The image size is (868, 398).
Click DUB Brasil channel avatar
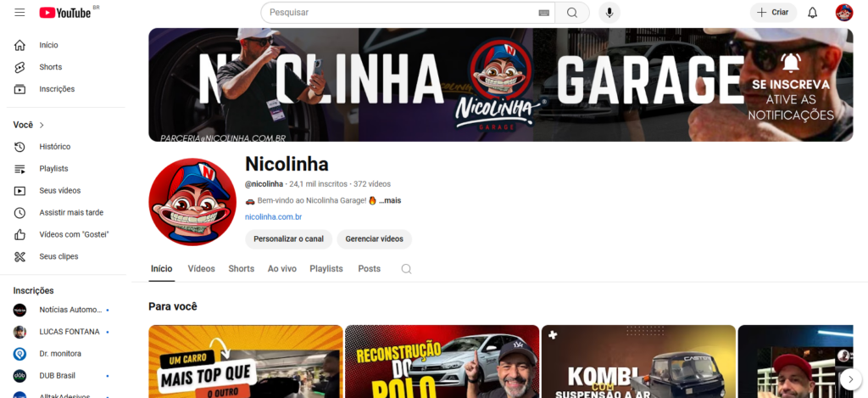click(20, 376)
